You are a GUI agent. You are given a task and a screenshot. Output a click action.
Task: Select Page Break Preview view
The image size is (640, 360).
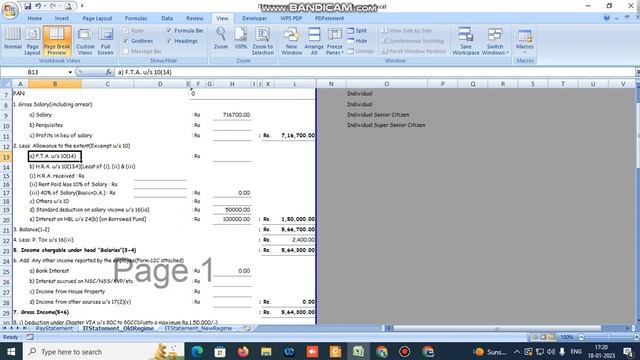(57, 41)
